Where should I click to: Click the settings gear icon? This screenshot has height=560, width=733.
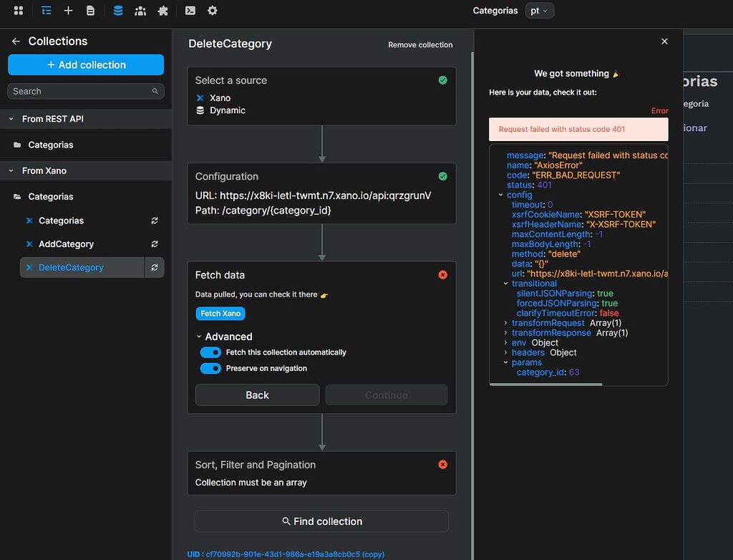pyautogui.click(x=212, y=11)
